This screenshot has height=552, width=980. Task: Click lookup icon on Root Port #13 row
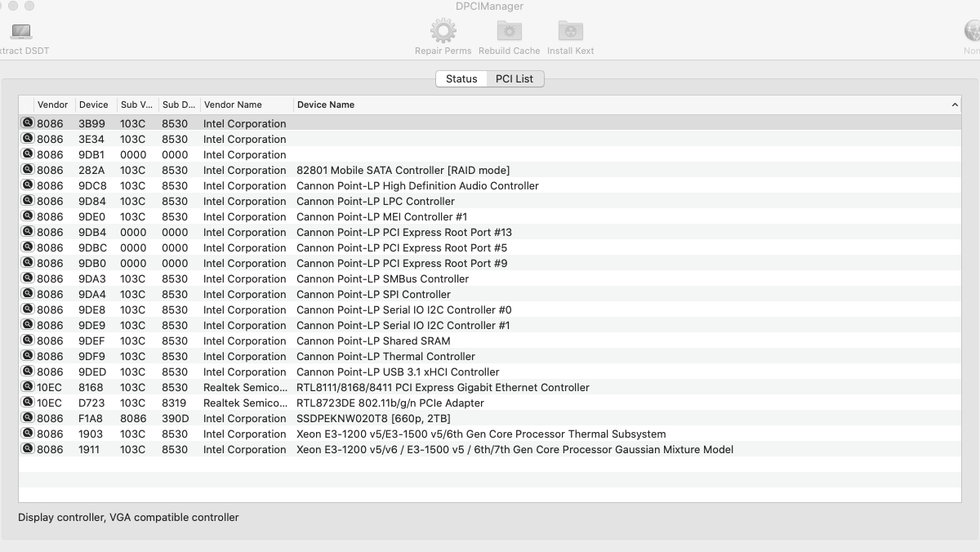[28, 231]
